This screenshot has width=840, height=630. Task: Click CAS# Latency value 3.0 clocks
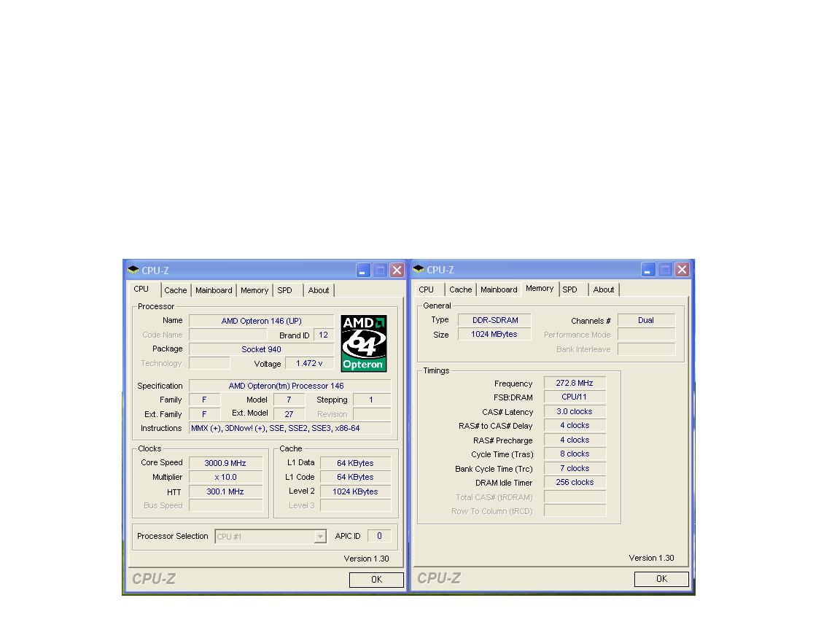point(575,411)
